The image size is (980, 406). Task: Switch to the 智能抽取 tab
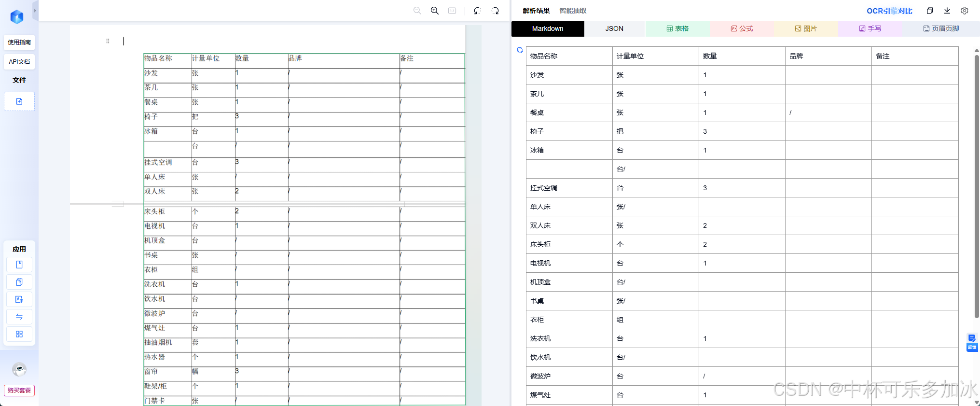[x=573, y=11]
